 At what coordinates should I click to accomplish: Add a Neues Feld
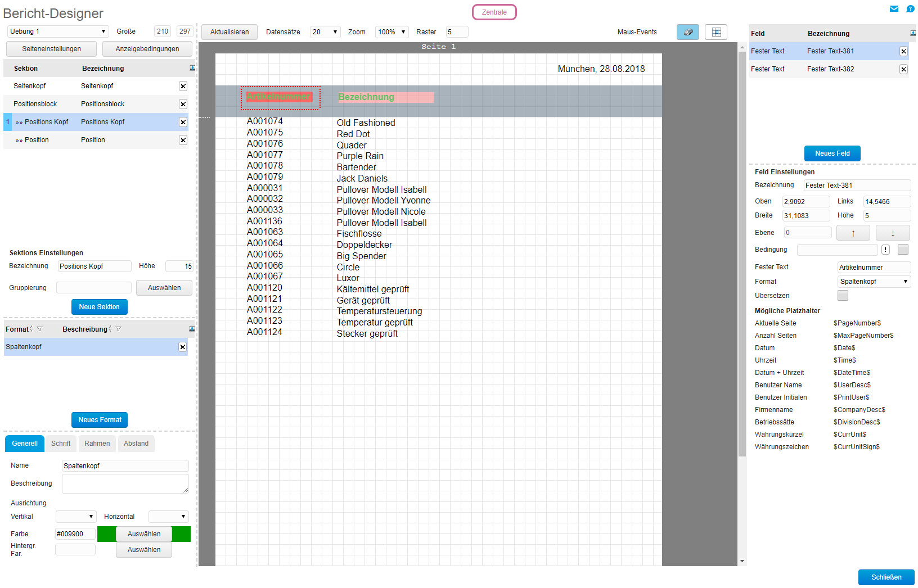click(832, 153)
